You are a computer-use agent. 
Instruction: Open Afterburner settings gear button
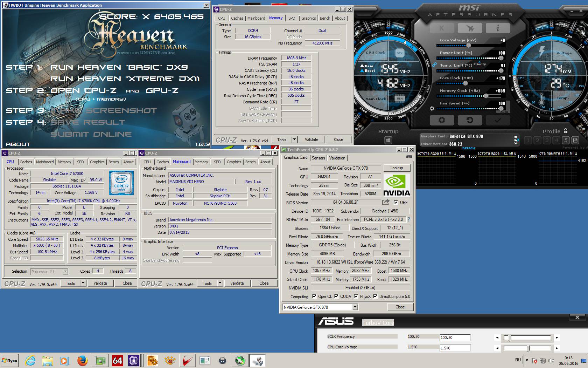pos(442,120)
